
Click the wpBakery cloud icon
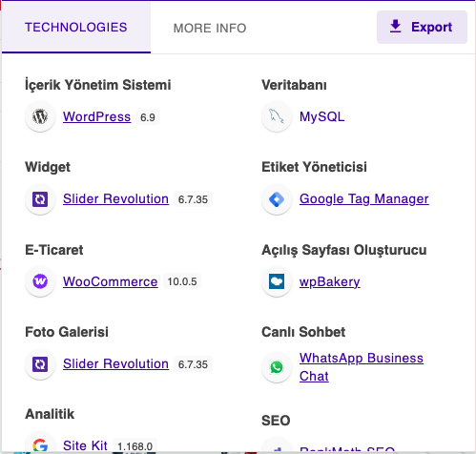click(277, 281)
